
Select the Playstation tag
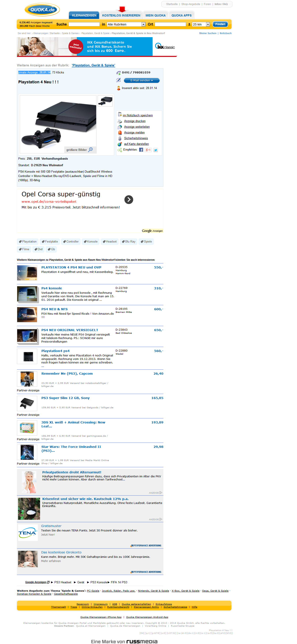coord(28,241)
